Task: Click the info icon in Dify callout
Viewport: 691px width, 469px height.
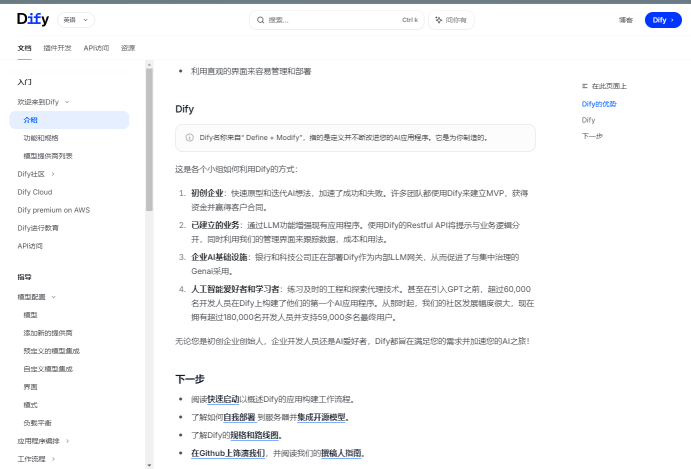Action: pyautogui.click(x=189, y=138)
